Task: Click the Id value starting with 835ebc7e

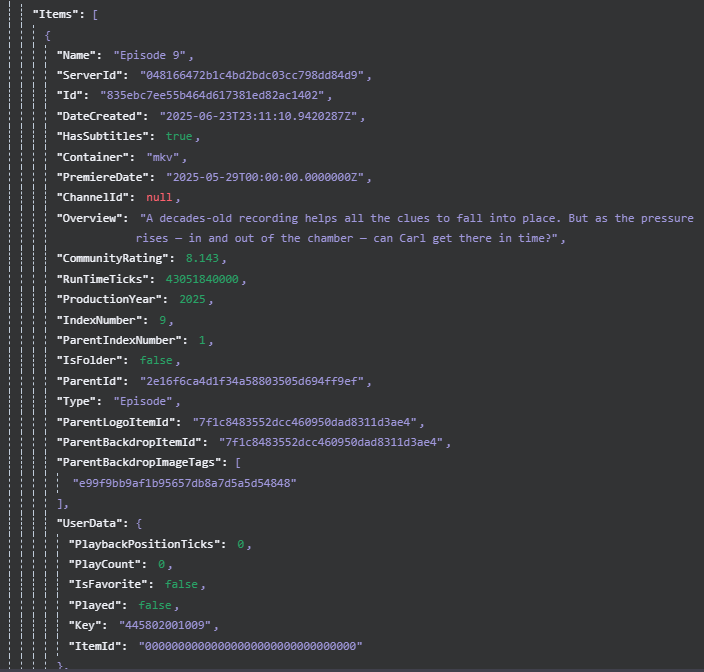Action: (215, 95)
